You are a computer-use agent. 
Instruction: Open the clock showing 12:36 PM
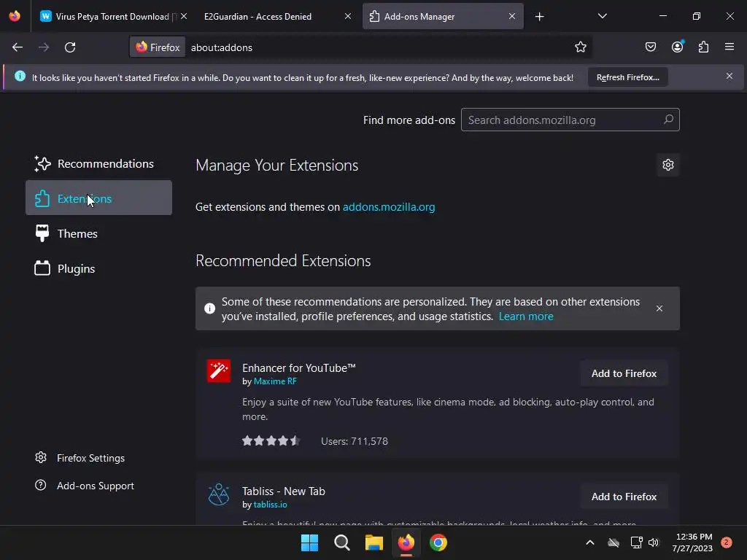pyautogui.click(x=693, y=542)
